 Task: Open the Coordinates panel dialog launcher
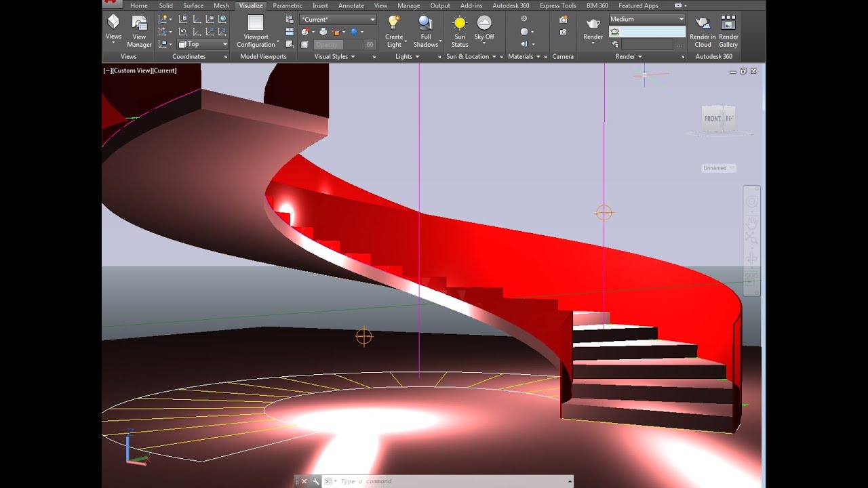[x=225, y=57]
